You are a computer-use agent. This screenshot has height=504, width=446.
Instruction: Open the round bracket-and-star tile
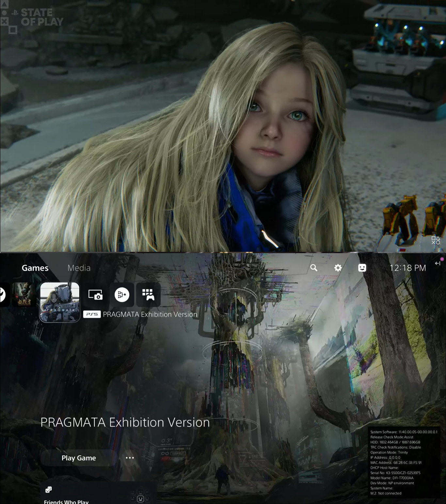point(122,295)
